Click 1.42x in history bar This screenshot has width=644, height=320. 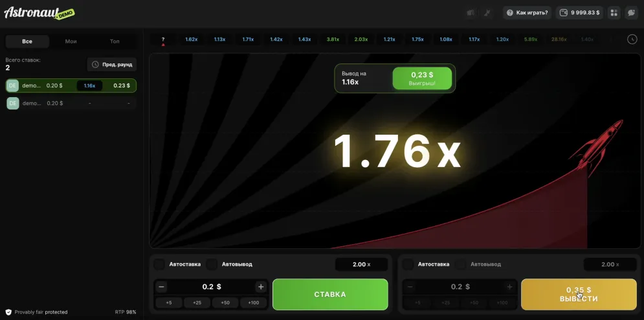(x=276, y=40)
